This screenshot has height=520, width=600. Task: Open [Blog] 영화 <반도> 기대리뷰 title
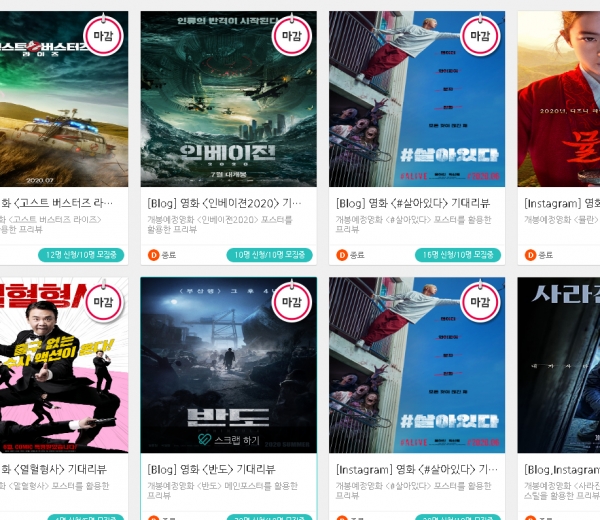(211, 469)
